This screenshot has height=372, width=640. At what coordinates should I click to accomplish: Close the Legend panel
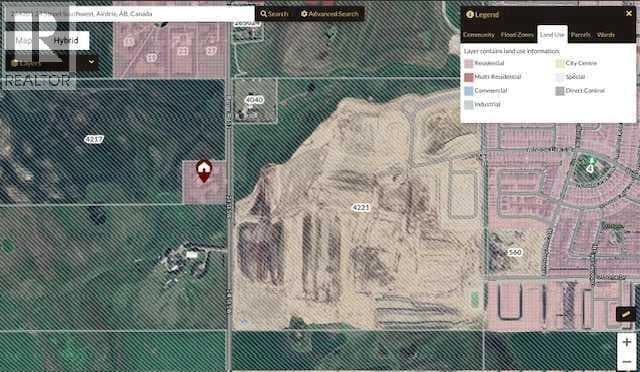click(x=629, y=14)
